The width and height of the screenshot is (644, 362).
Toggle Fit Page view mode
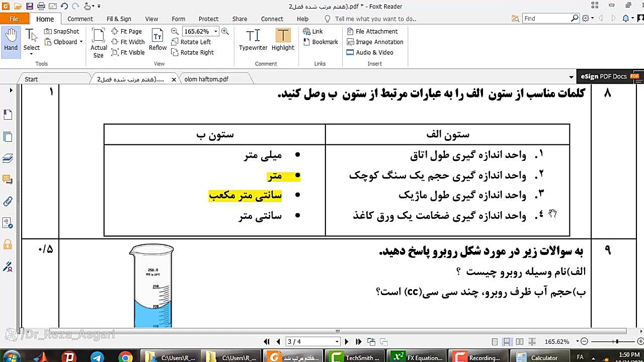pos(128,31)
